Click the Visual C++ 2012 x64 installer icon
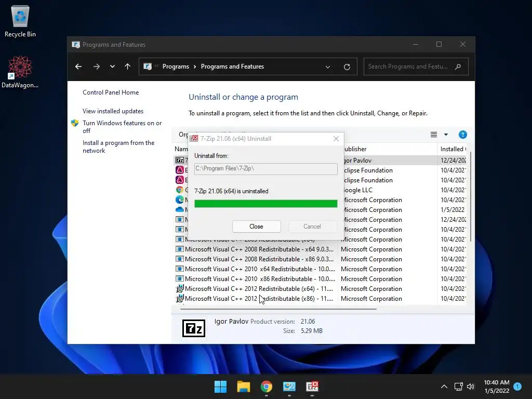The width and height of the screenshot is (532, 399). pos(179,288)
